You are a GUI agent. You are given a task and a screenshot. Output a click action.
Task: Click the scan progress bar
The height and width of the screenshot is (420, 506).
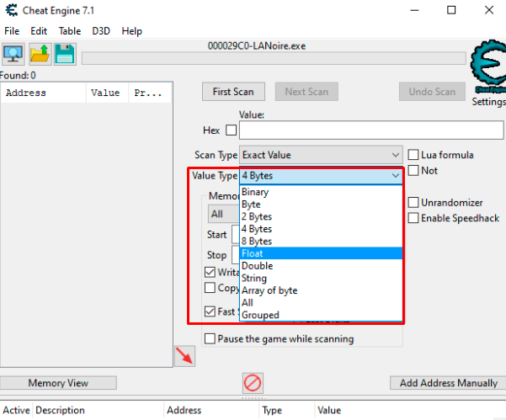pyautogui.click(x=273, y=58)
